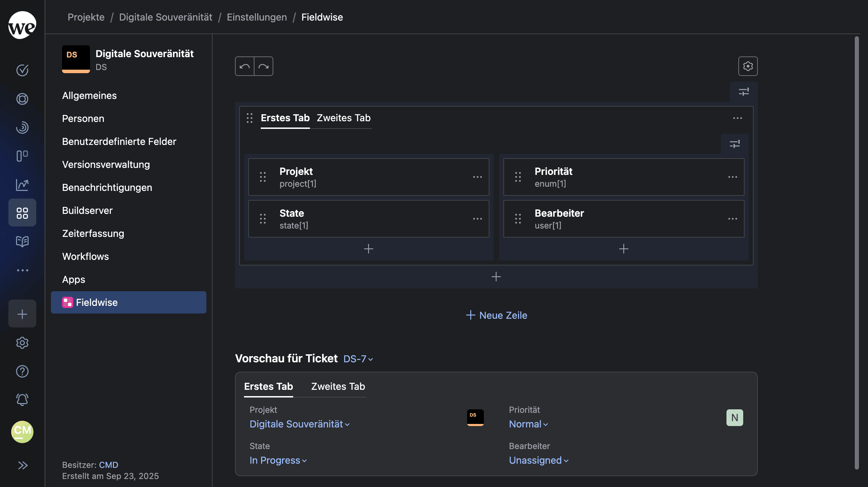
Task: Open the three-dot menu for Priorität field
Action: click(x=732, y=177)
